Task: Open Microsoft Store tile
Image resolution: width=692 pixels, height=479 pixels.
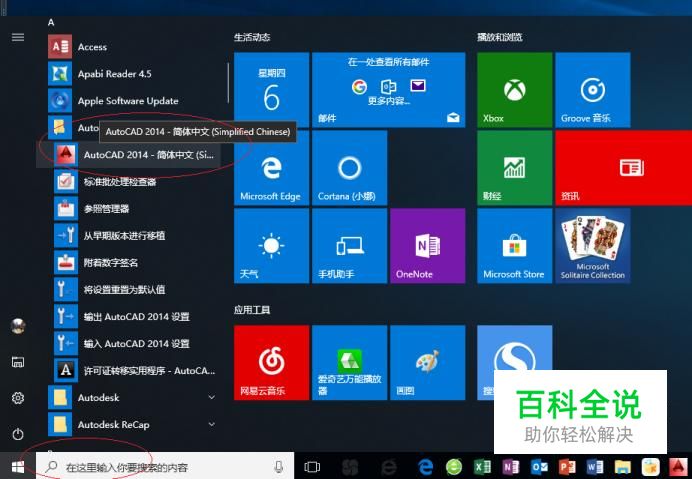Action: point(515,246)
